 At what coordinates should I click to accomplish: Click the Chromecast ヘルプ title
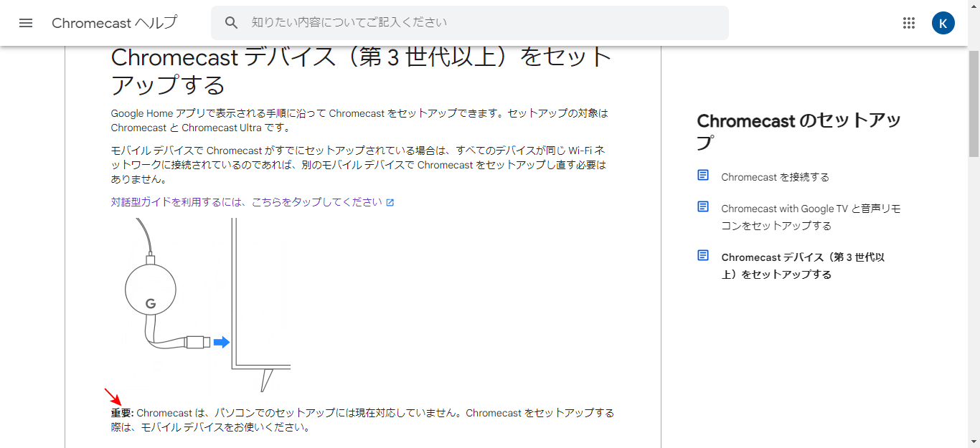tap(114, 23)
